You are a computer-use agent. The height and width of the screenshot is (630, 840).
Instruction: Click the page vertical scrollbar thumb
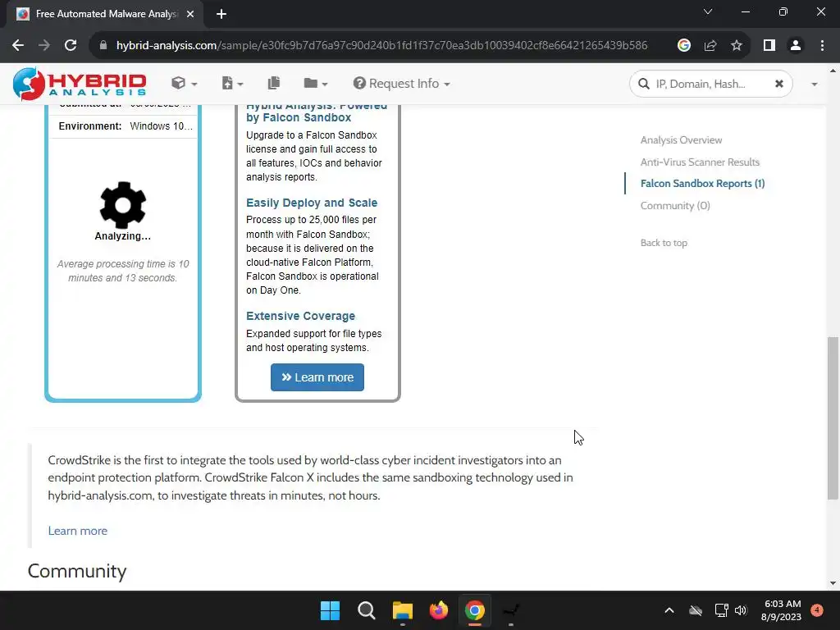[833, 418]
